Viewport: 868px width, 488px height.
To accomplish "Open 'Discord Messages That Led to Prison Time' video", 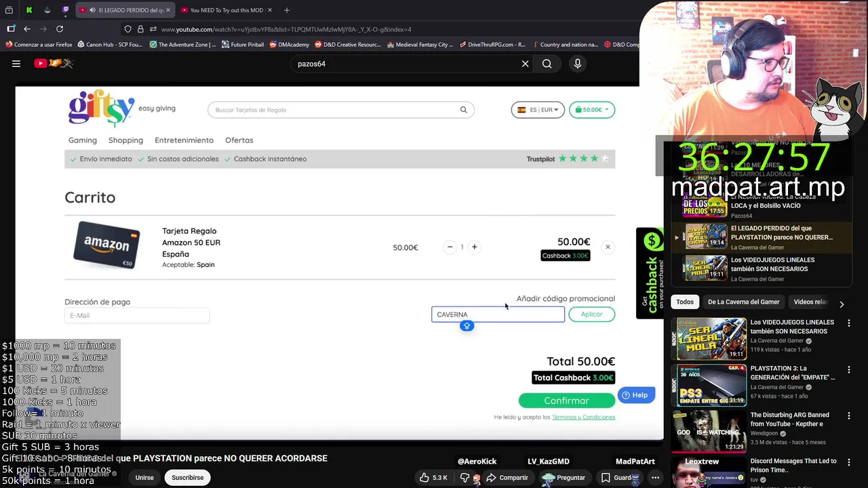I will click(x=793, y=465).
